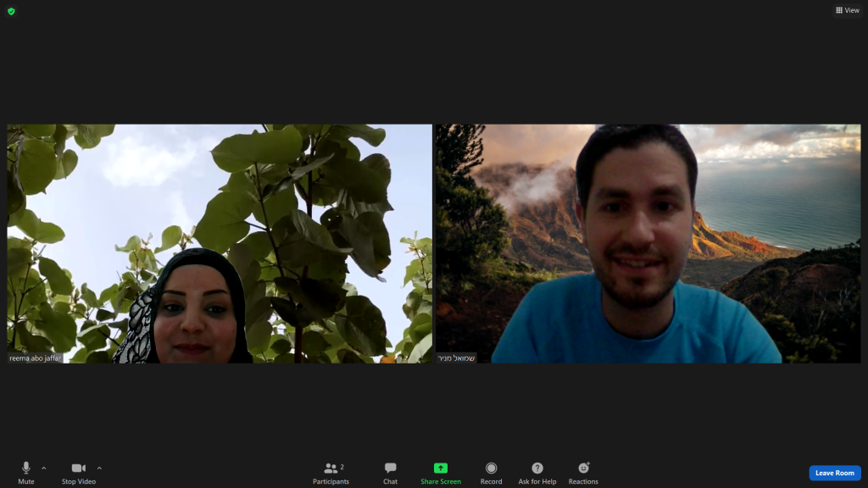The height and width of the screenshot is (488, 868).
Task: Click the Ask for Help question icon
Action: coord(537,469)
